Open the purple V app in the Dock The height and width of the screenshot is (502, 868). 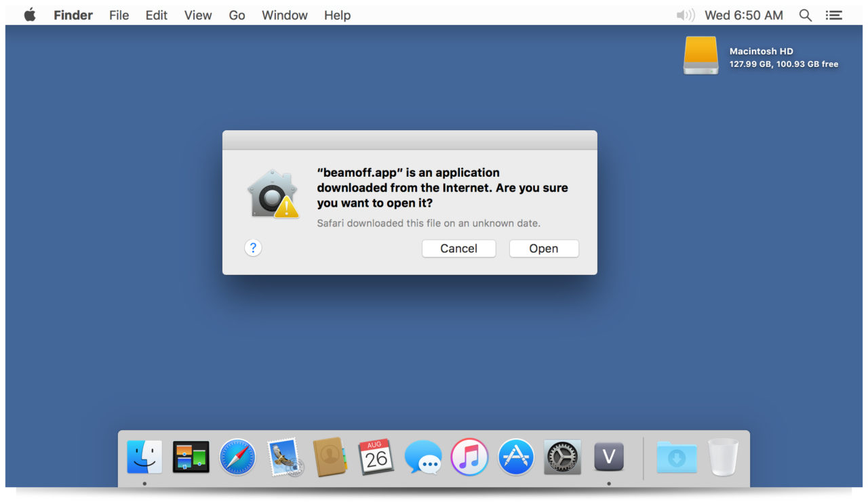[608, 457]
